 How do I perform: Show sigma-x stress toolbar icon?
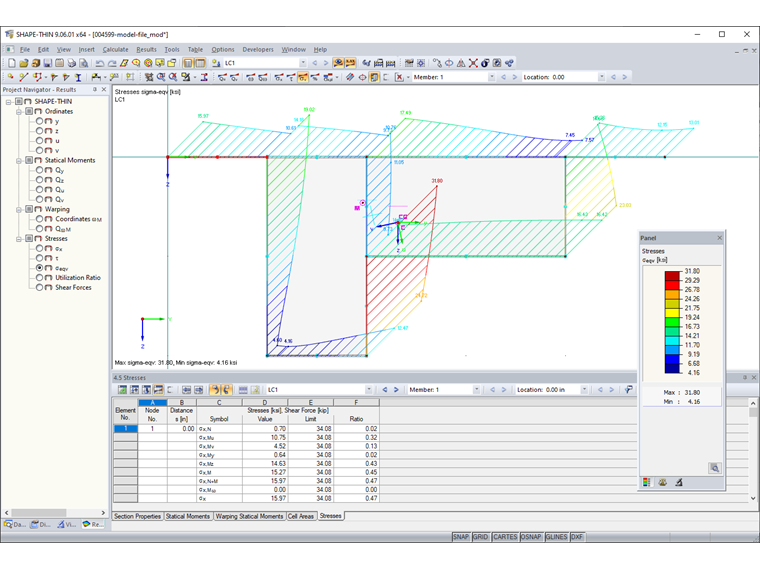(x=279, y=77)
